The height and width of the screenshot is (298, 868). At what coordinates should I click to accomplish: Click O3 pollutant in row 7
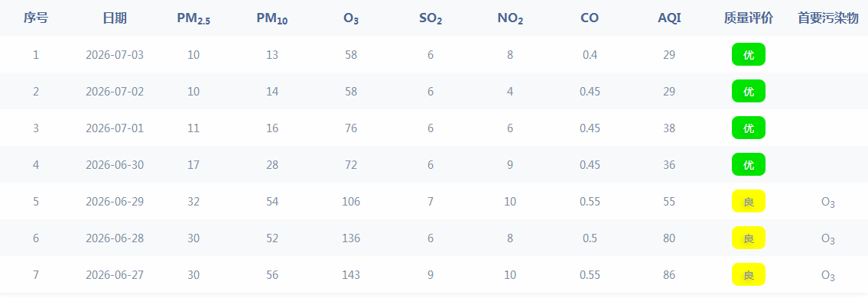coord(827,275)
